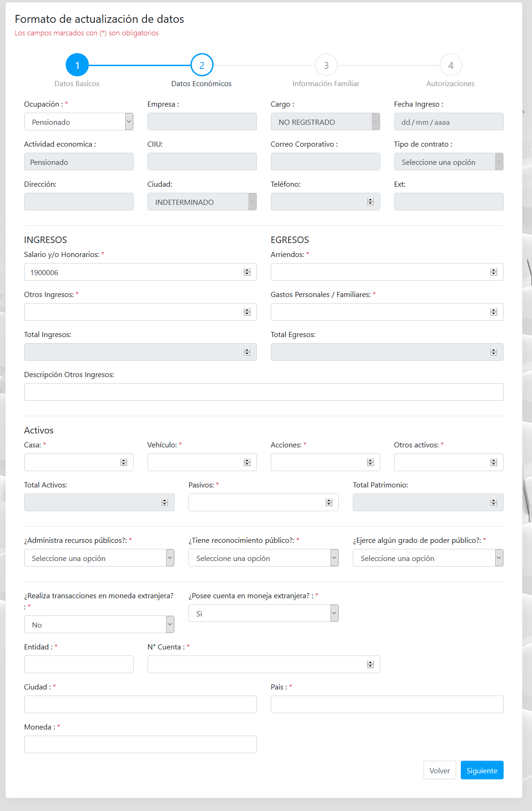
Task: Click Salario y/o Honorarios spinner arrows
Action: click(247, 272)
